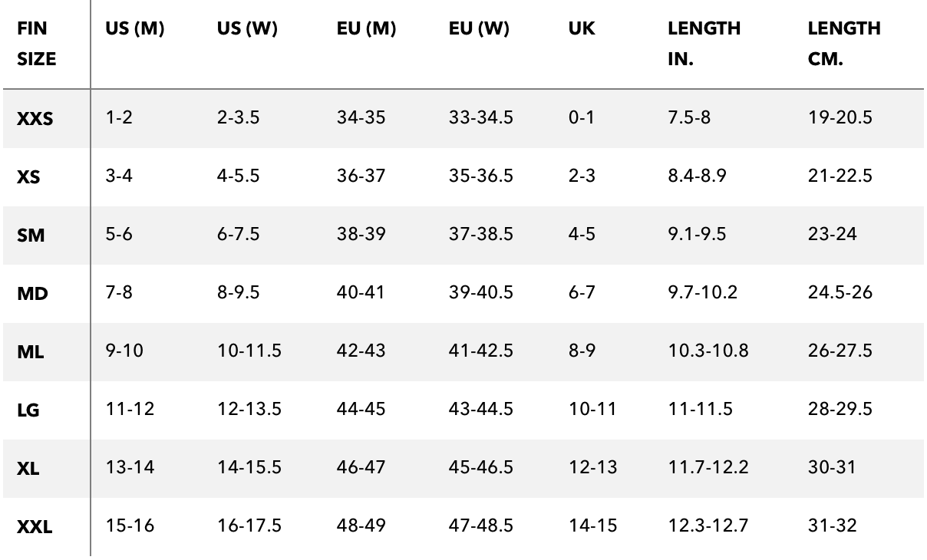This screenshot has width=927, height=560.
Task: Select the XXS fin size row label
Action: point(35,119)
